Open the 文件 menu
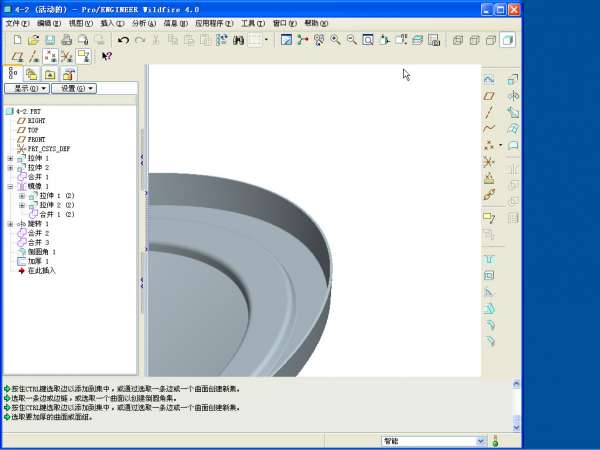 [17, 22]
